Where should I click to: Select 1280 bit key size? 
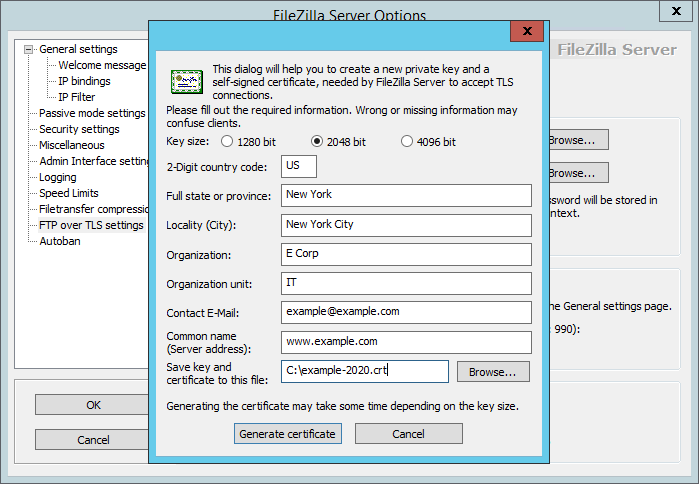[x=226, y=142]
